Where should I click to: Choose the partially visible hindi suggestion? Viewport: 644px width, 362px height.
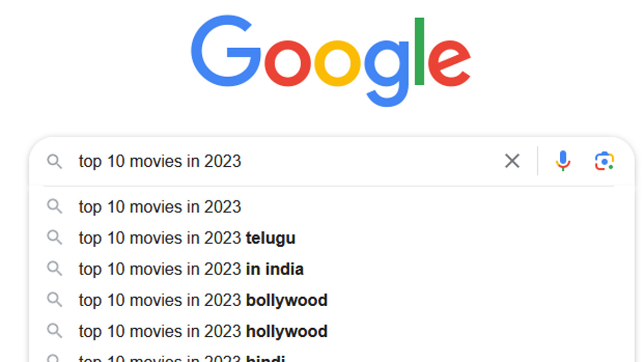click(181, 358)
